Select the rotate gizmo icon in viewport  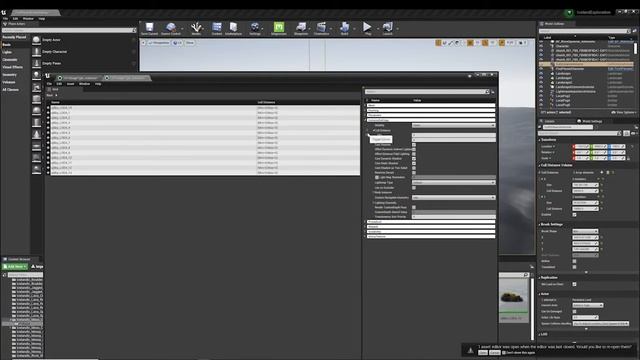point(444,43)
